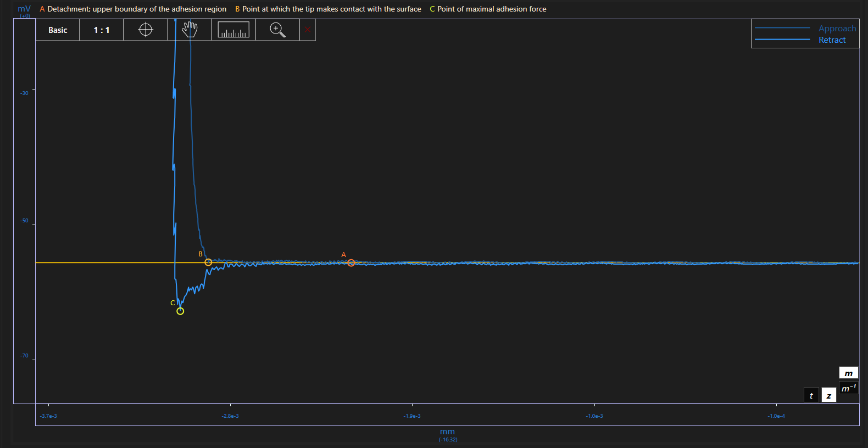Switch x-axis to z distance button
The width and height of the screenshot is (868, 448).
tap(829, 395)
